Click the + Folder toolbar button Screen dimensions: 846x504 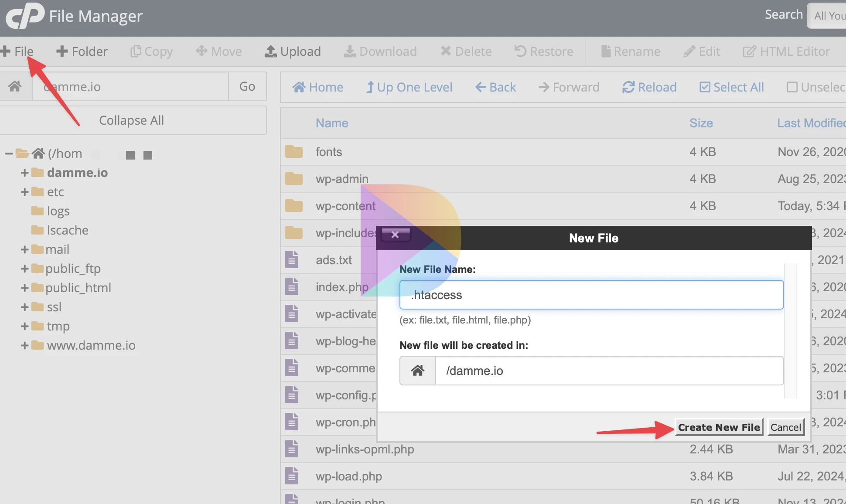pyautogui.click(x=82, y=51)
